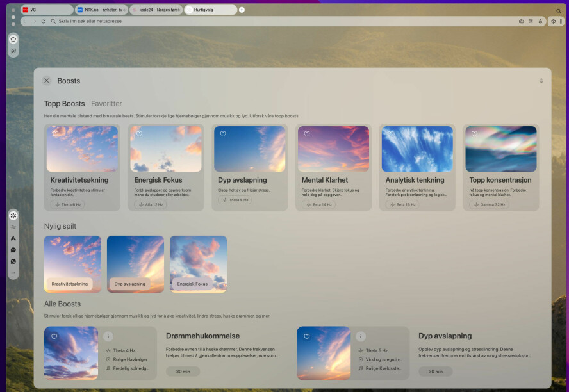Viewport: 569px width, 392px height.
Task: Switch to the NRK.no tab
Action: [101, 10]
